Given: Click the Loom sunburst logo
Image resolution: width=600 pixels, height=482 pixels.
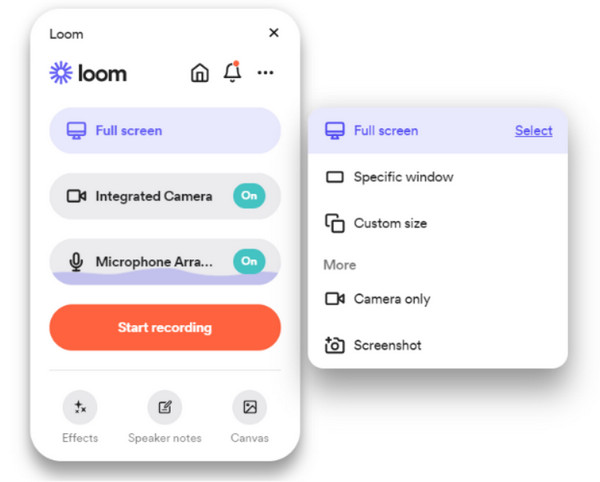Looking at the screenshot, I should [x=61, y=72].
